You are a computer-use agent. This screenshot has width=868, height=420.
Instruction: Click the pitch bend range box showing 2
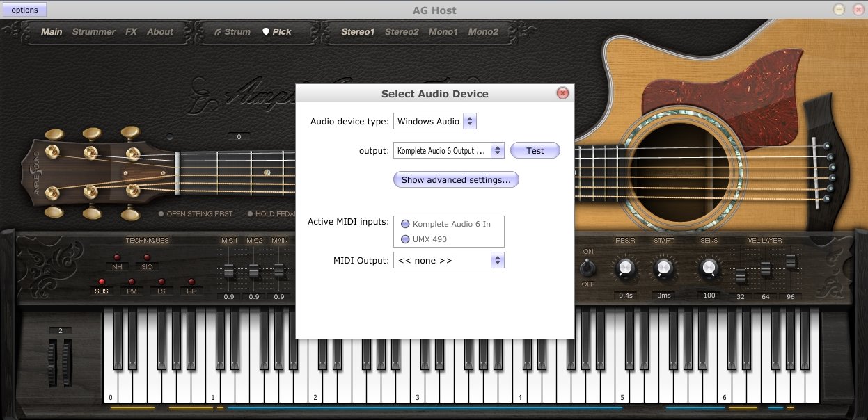pyautogui.click(x=61, y=330)
